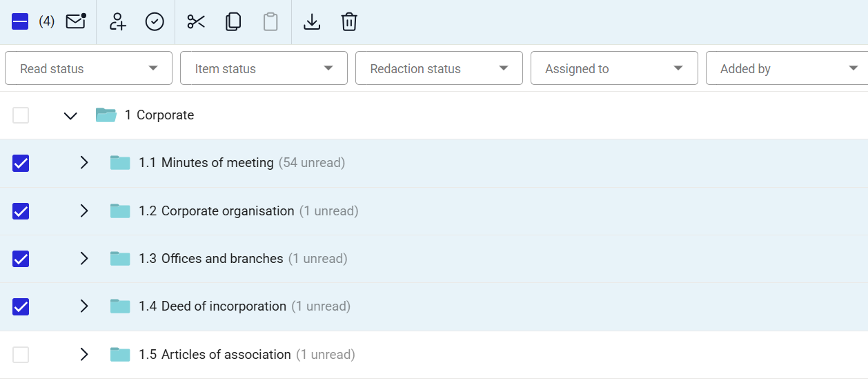Image resolution: width=868 pixels, height=381 pixels.
Task: Copy selected items with the copy icon
Action: pyautogui.click(x=233, y=22)
